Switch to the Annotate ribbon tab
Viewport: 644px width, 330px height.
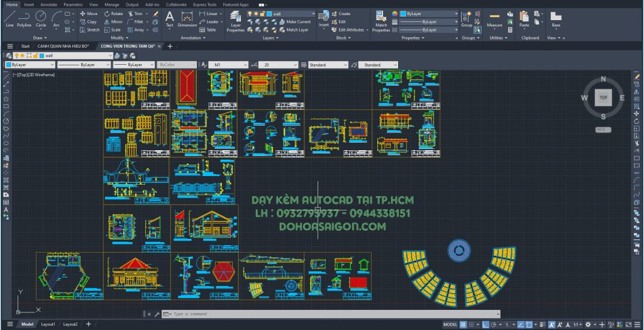48,4
